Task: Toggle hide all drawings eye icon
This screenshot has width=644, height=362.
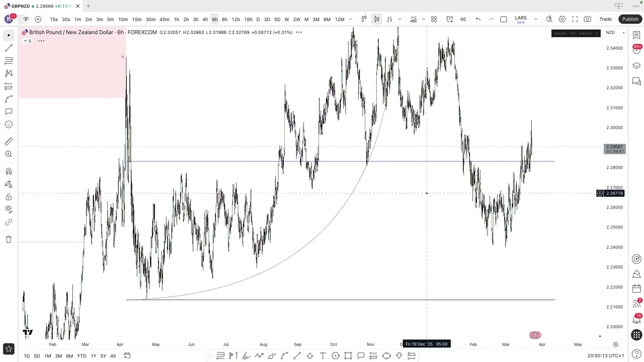Action: click(9, 209)
